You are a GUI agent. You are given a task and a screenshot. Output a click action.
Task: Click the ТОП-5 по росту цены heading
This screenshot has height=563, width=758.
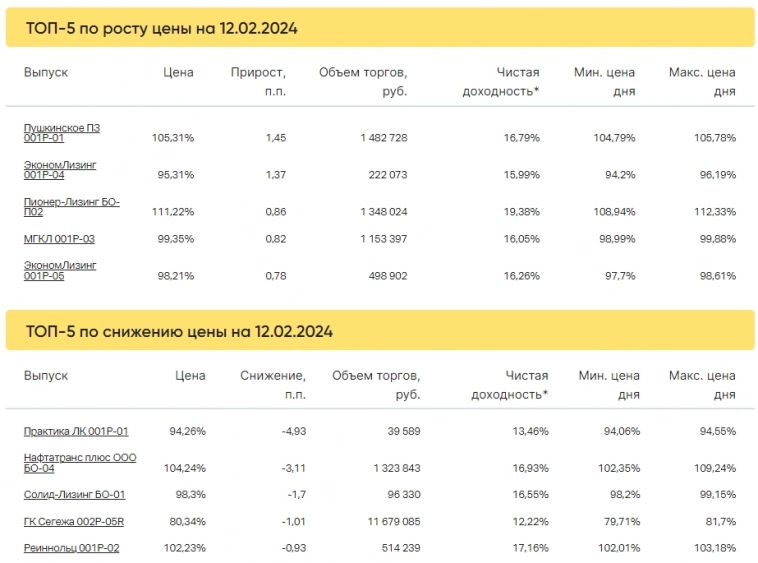(x=161, y=29)
